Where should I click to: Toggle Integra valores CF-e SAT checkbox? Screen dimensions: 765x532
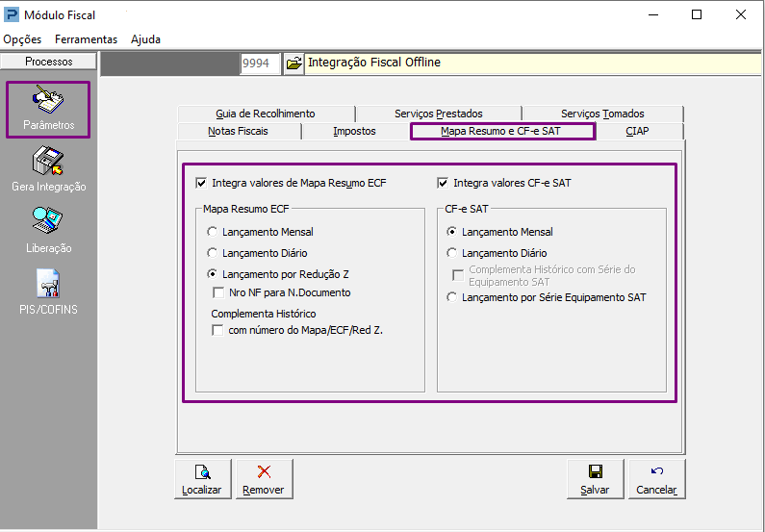point(443,184)
